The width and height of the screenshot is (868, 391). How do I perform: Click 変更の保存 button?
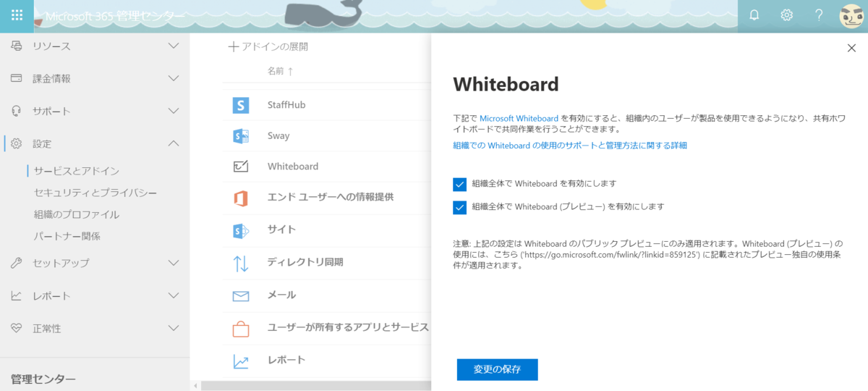pyautogui.click(x=497, y=369)
